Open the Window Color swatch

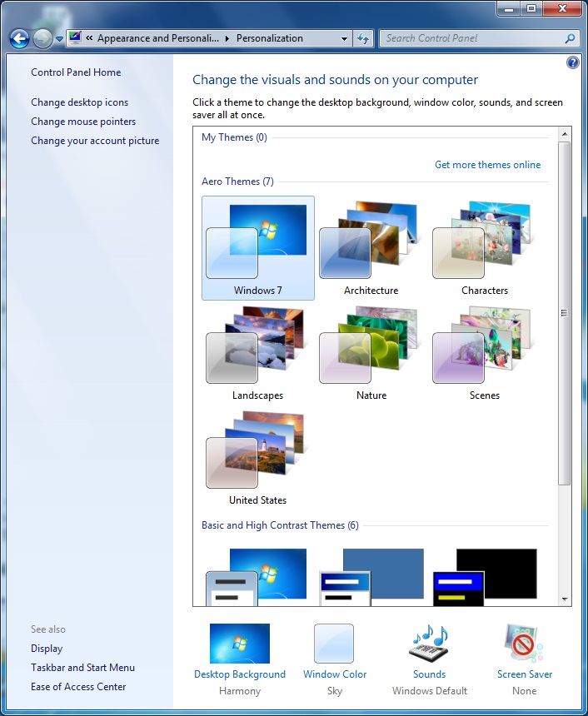pyautogui.click(x=334, y=644)
